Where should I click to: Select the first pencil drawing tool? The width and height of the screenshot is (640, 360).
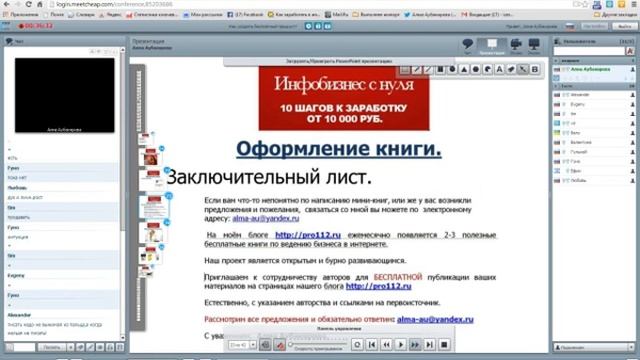point(417,70)
